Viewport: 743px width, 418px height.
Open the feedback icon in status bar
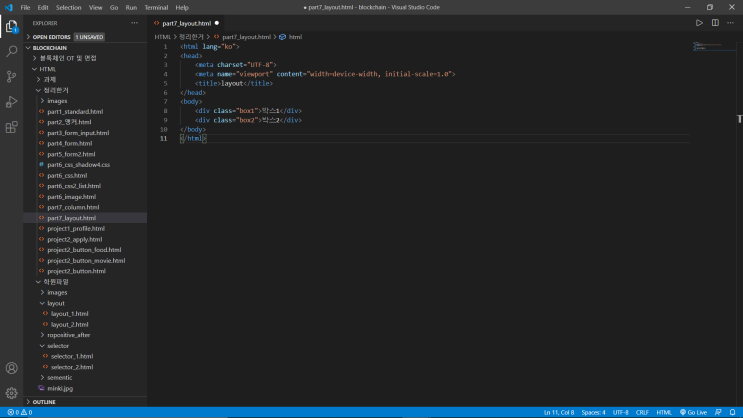tap(718, 412)
